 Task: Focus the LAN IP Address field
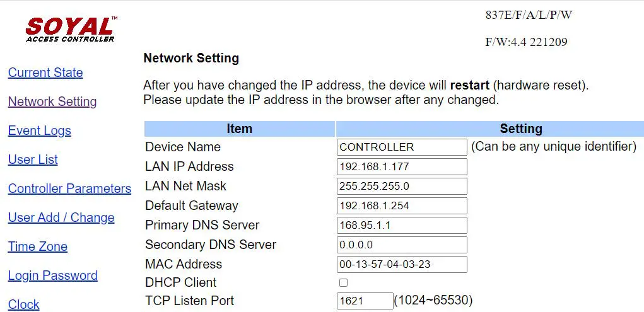click(x=402, y=166)
